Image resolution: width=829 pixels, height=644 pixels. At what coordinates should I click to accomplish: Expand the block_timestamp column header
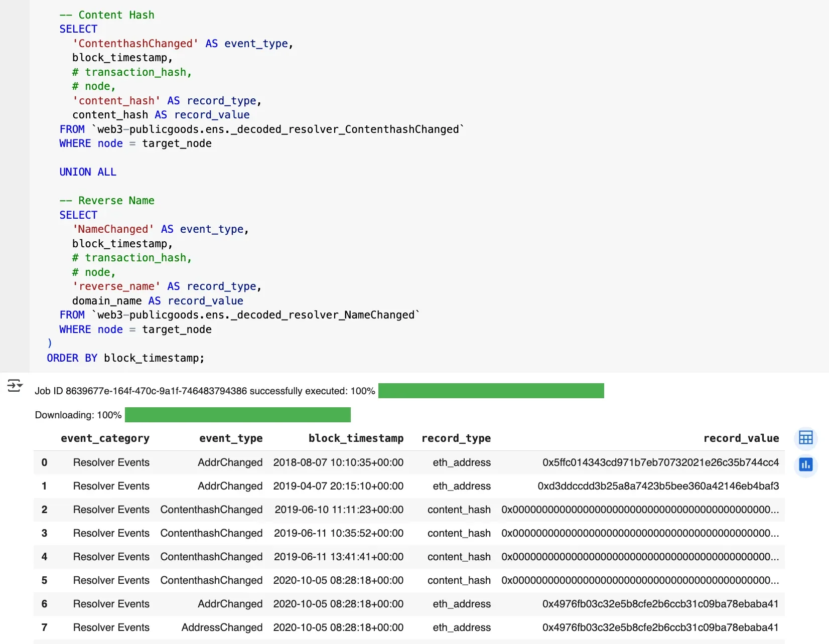[x=356, y=438]
